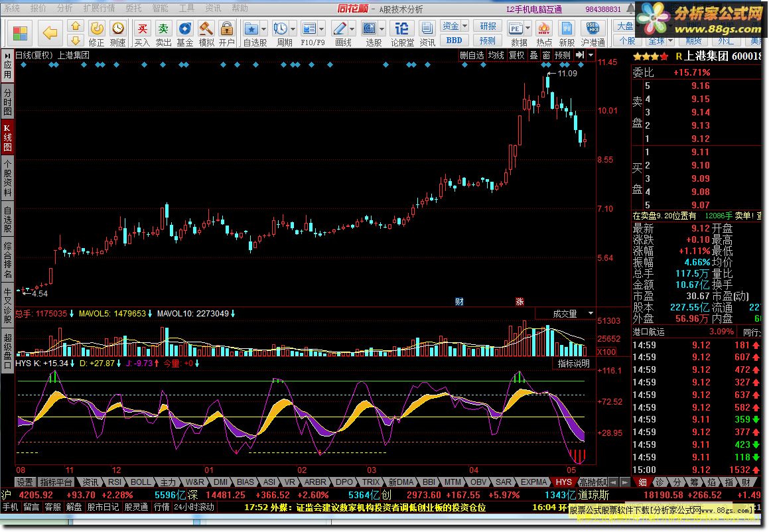Toggle 窗 multi-window mode
This screenshot has height=532, width=769.
tap(546, 55)
